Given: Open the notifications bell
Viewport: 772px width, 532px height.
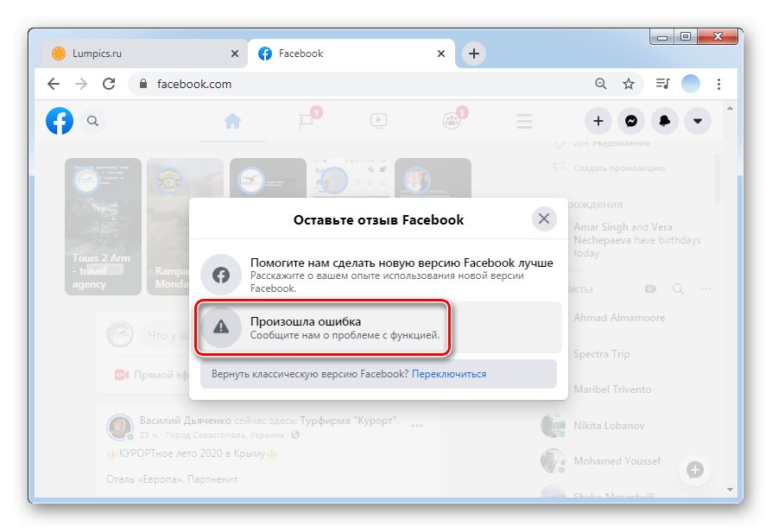Looking at the screenshot, I should tap(665, 121).
